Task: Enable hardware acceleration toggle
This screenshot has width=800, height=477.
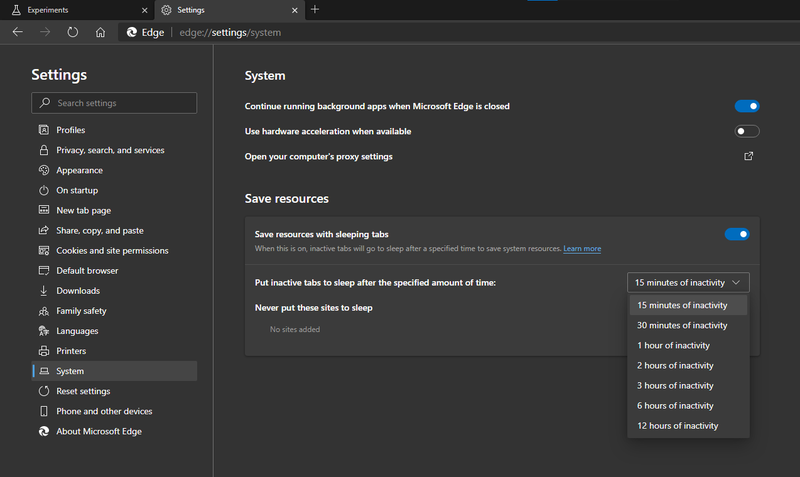Action: coord(747,131)
